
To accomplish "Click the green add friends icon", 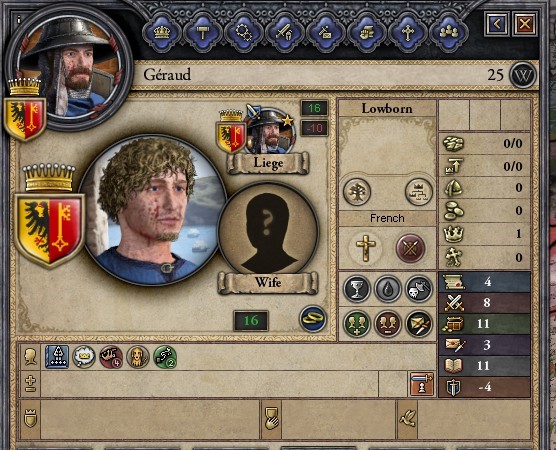I will tap(357, 324).
